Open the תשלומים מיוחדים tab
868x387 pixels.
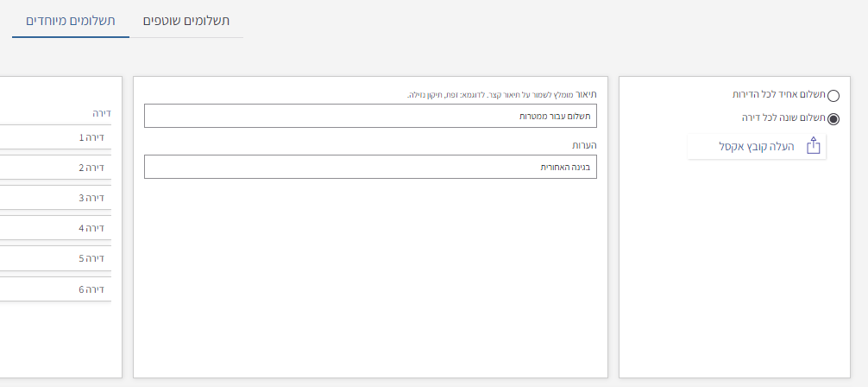71,20
